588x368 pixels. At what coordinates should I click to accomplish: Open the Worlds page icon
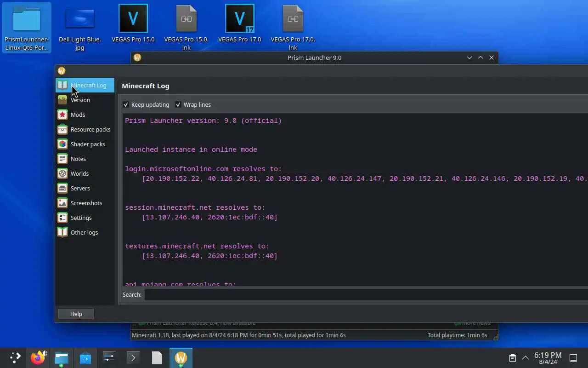click(62, 173)
